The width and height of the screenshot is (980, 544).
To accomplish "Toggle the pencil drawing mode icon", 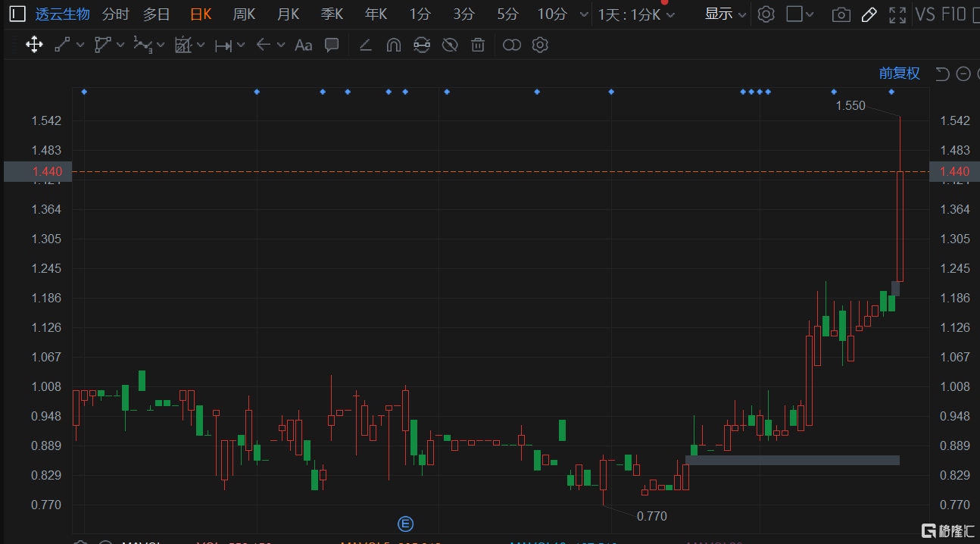I will pyautogui.click(x=869, y=14).
